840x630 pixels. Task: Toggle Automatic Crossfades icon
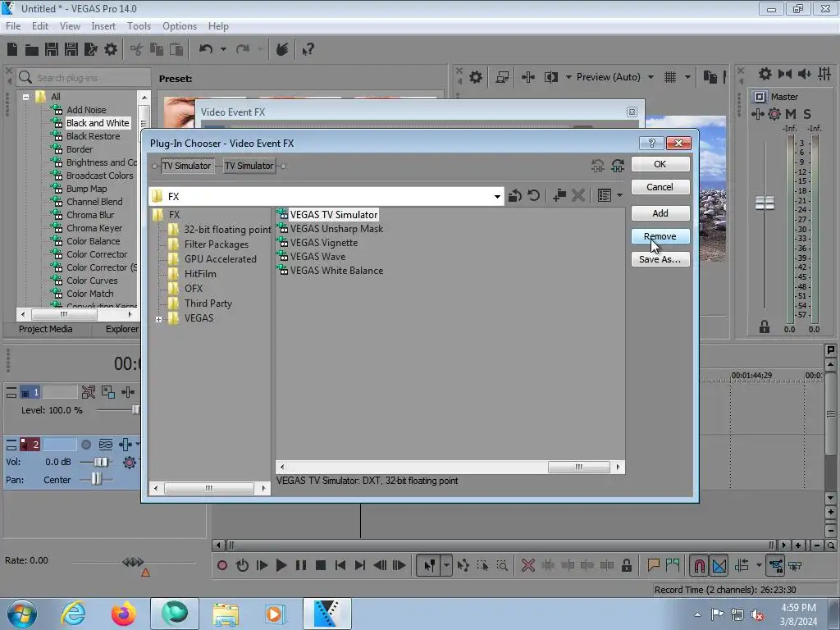coord(719,565)
